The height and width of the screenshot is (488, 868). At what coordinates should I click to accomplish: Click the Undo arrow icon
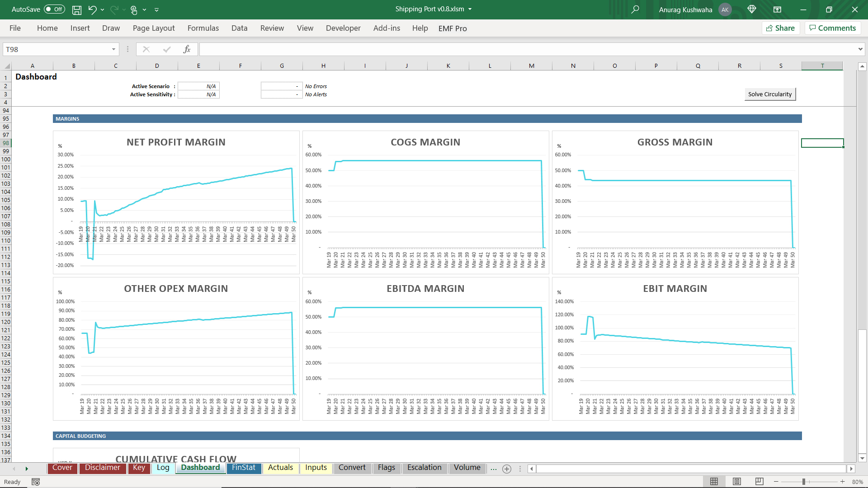[x=92, y=9]
